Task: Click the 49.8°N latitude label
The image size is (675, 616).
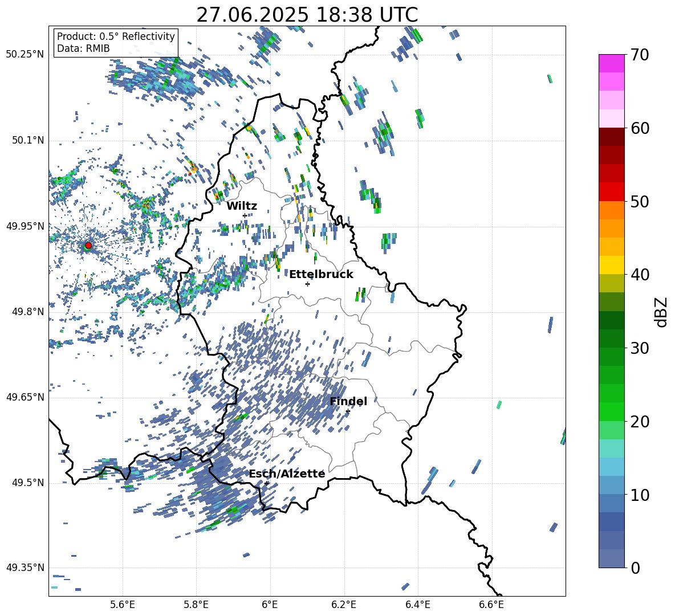Action: point(27,312)
